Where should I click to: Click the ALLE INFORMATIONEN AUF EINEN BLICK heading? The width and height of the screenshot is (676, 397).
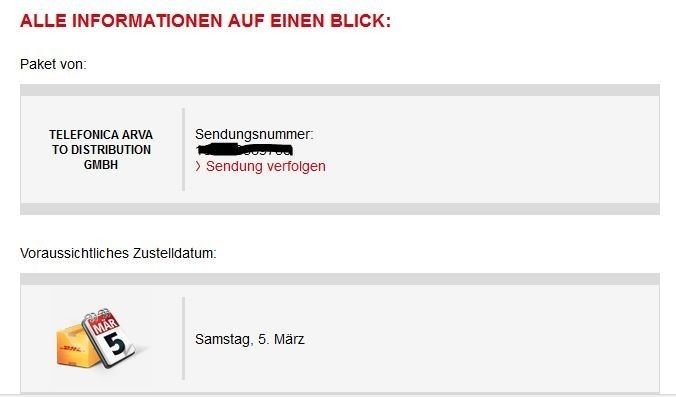[205, 21]
